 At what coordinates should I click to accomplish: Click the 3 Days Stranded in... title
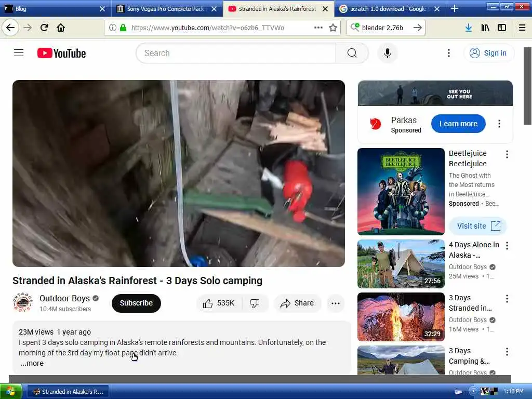(470, 303)
